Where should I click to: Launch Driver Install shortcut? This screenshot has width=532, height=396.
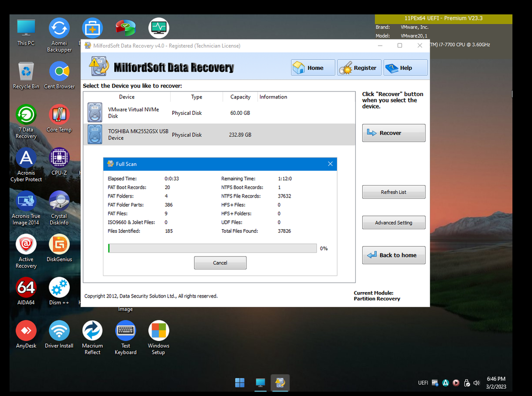click(x=59, y=335)
